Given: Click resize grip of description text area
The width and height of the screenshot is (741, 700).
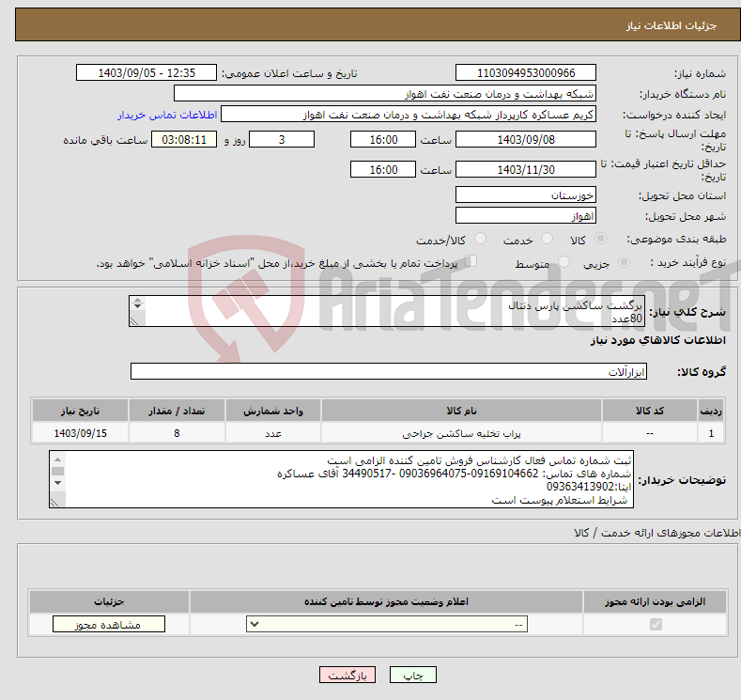Looking at the screenshot, I should [134, 321].
